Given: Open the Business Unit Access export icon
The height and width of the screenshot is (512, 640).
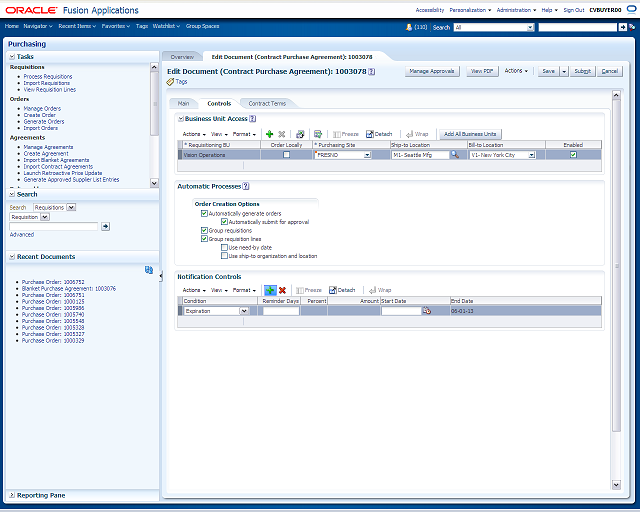Looking at the screenshot, I should point(300,134).
